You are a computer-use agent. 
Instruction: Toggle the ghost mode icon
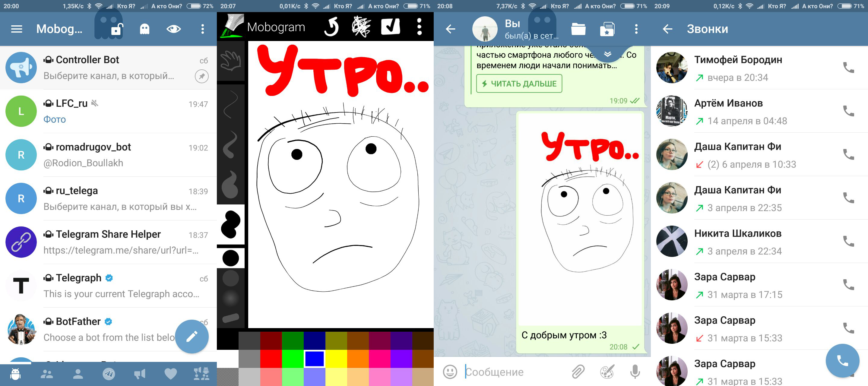144,29
